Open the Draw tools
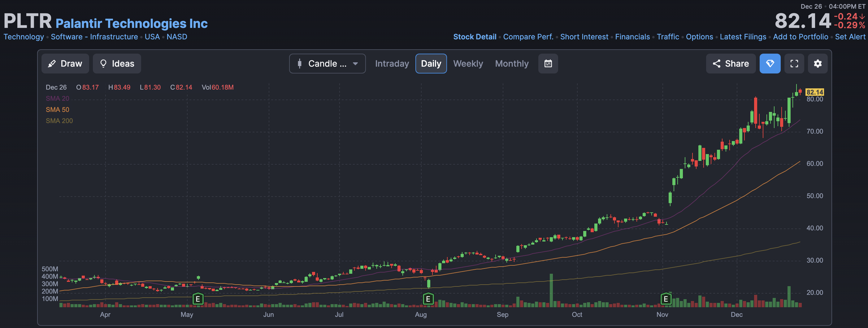This screenshot has height=328, width=868. pos(65,64)
